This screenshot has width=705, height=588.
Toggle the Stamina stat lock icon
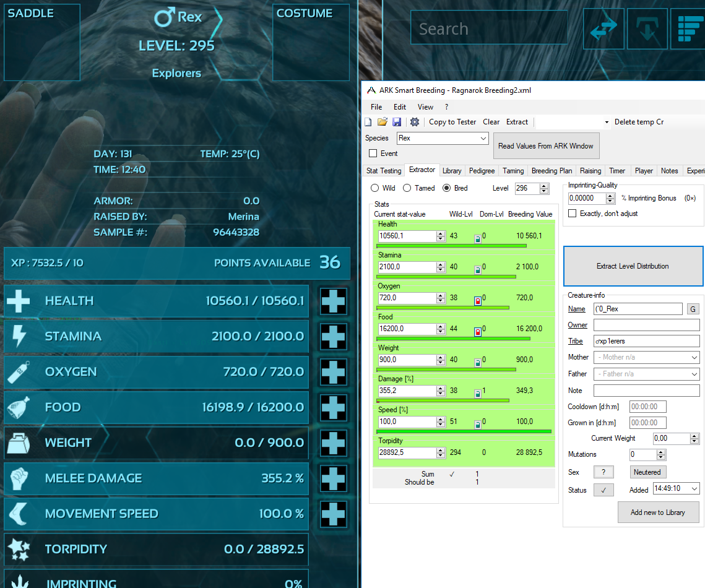coord(477,270)
